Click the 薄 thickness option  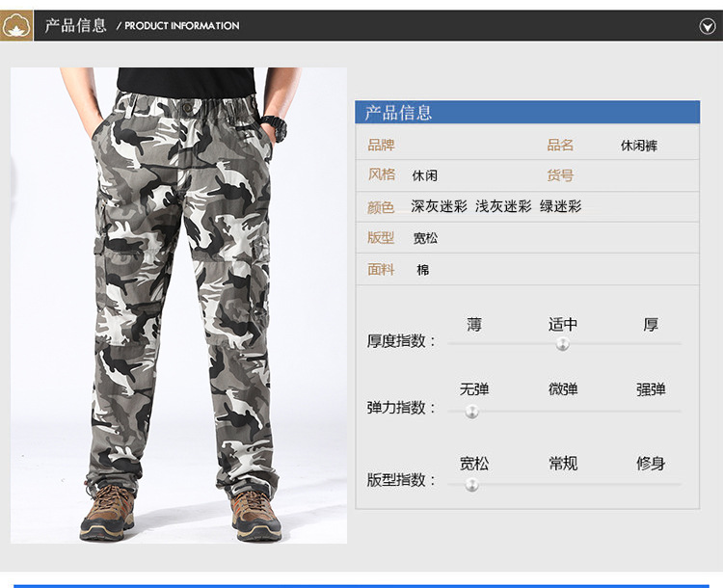[x=474, y=325]
